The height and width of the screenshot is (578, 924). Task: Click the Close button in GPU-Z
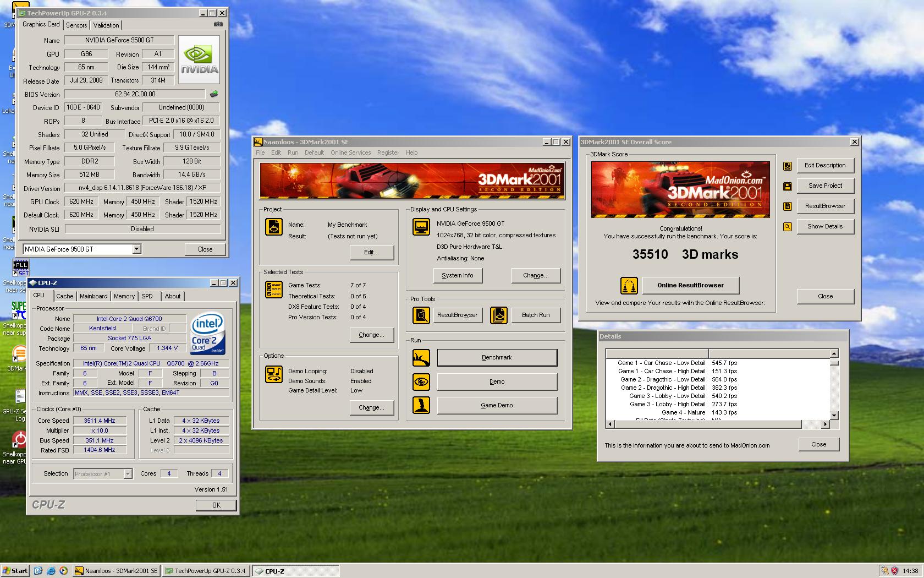(x=205, y=249)
